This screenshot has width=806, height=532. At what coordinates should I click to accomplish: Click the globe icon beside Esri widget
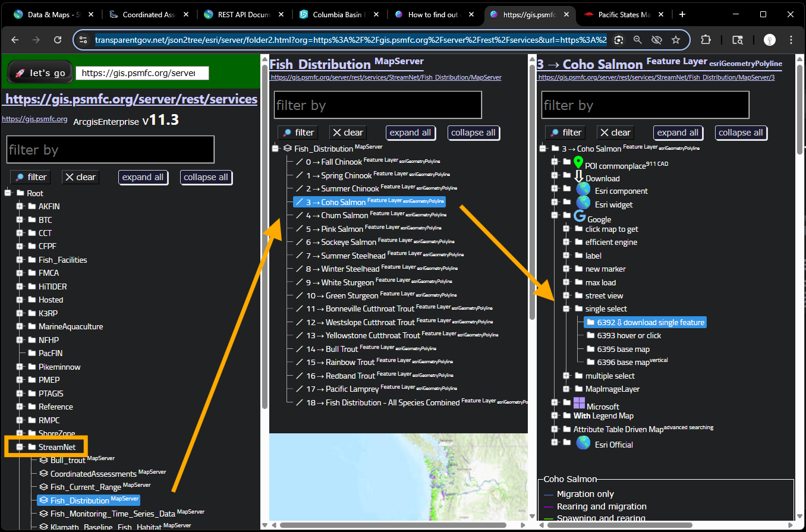(583, 203)
